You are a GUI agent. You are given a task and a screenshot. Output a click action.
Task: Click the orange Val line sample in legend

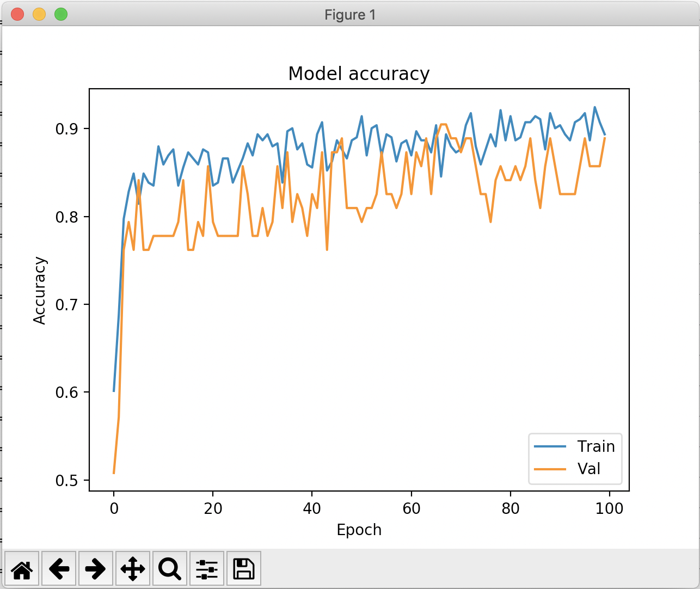tap(550, 469)
